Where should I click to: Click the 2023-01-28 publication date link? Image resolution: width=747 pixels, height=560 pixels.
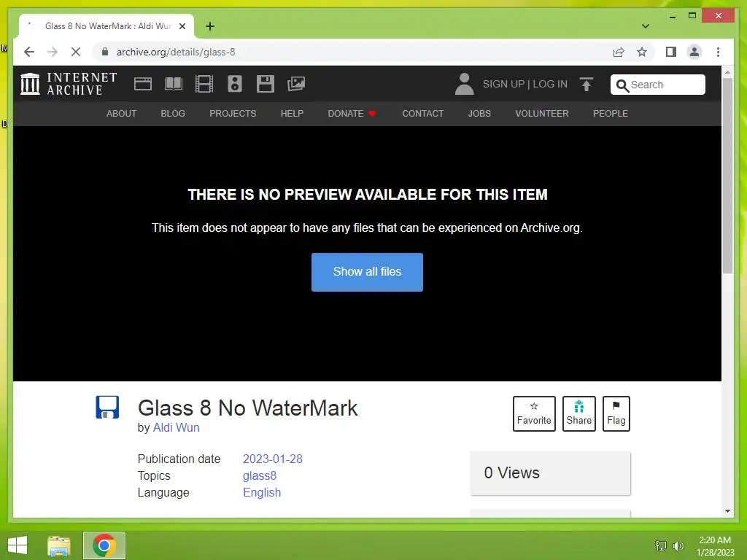273,459
